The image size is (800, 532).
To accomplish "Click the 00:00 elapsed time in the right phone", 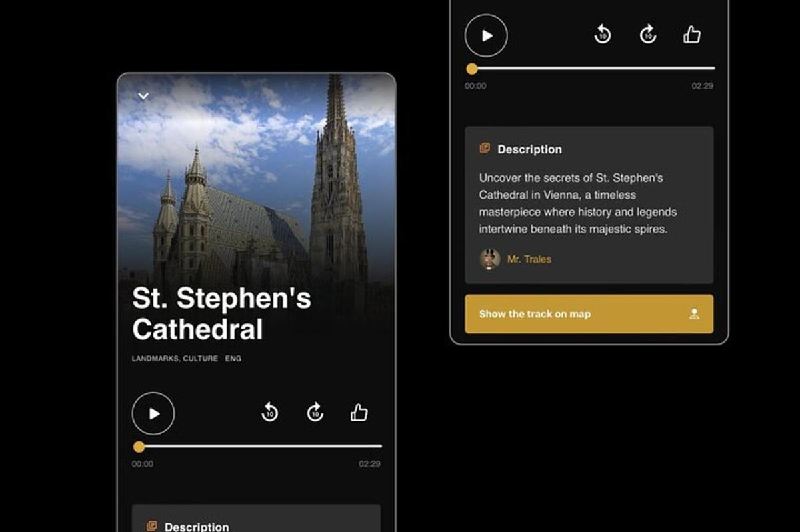I will [x=475, y=86].
